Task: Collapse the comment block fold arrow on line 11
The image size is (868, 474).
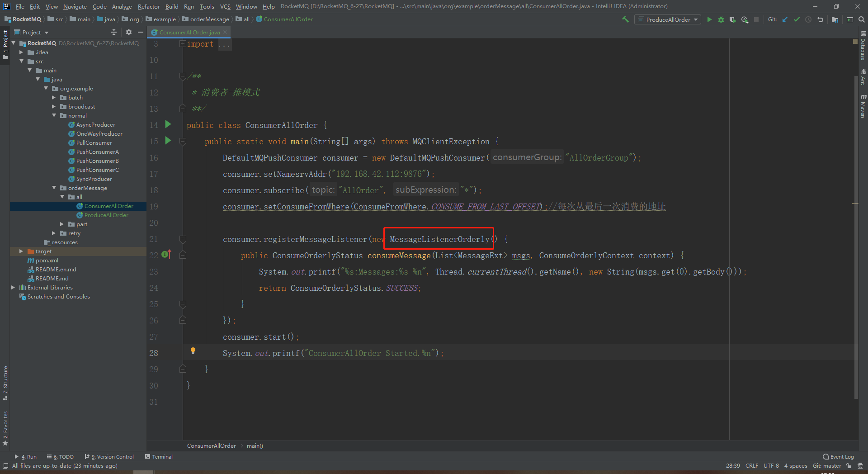Action: click(x=183, y=76)
